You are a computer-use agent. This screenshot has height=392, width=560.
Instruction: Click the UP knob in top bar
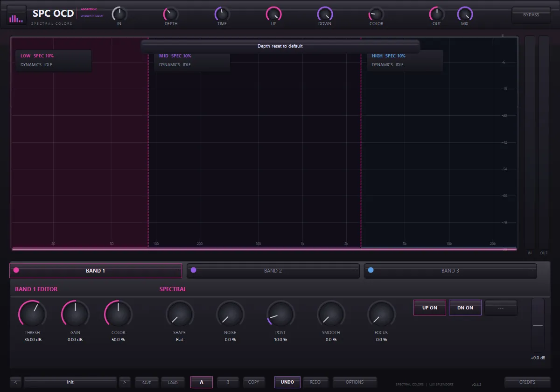pyautogui.click(x=273, y=14)
